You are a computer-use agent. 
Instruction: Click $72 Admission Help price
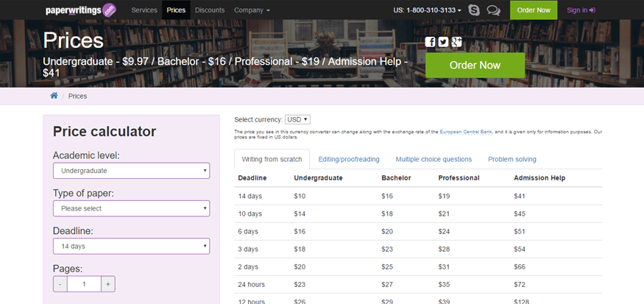pyautogui.click(x=520, y=284)
